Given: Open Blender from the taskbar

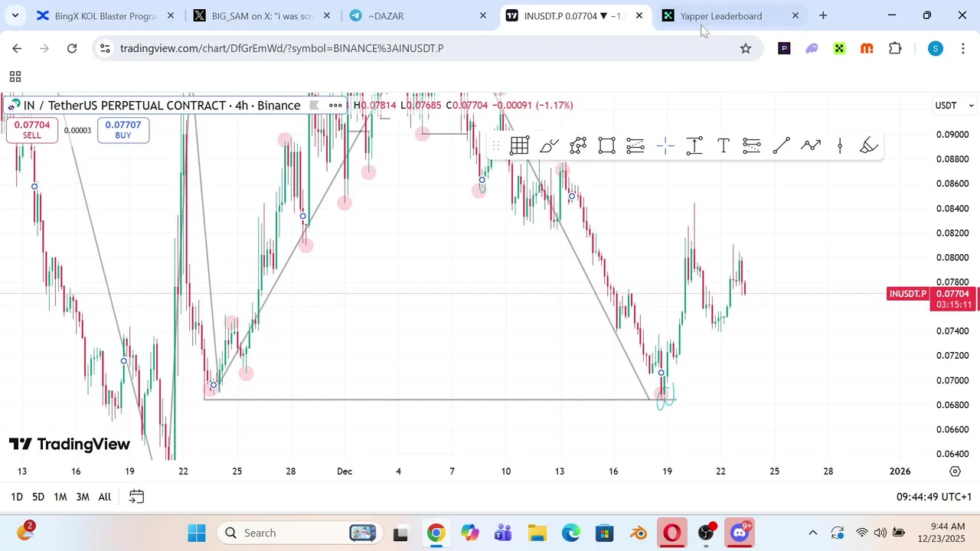Looking at the screenshot, I should [x=639, y=533].
